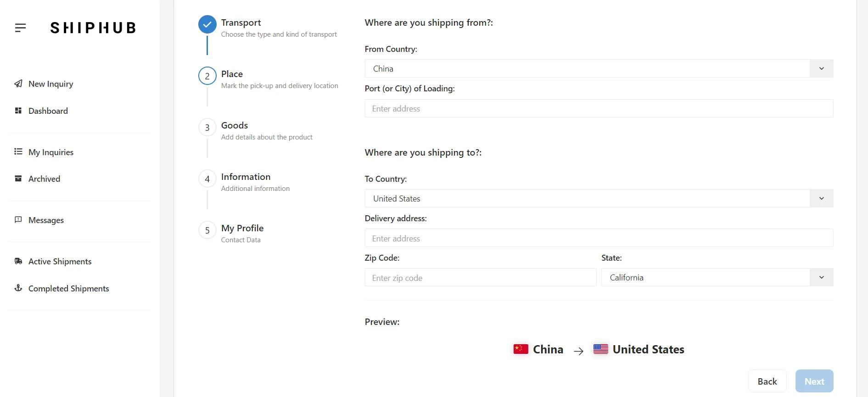Expand the To Country dropdown
The image size is (868, 397).
click(x=599, y=198)
